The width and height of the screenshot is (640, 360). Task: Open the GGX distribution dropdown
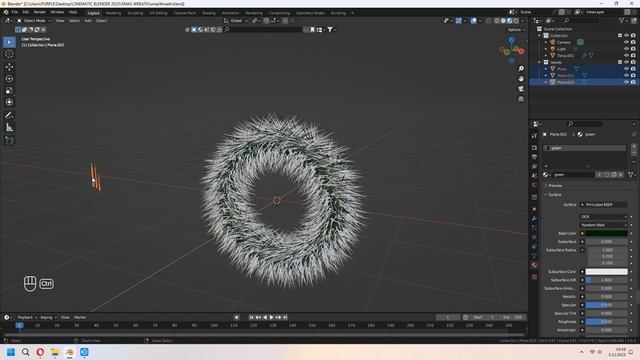603,217
